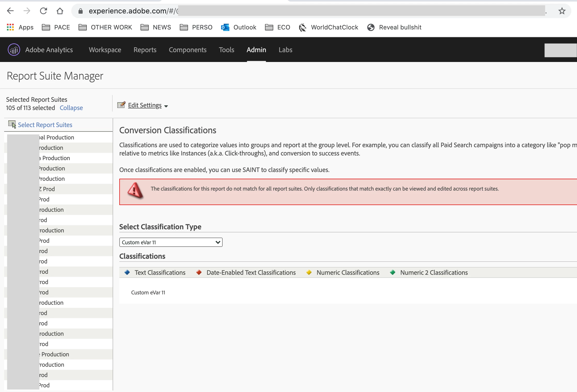Click the browser address bar
This screenshot has width=577, height=392.
310,11
